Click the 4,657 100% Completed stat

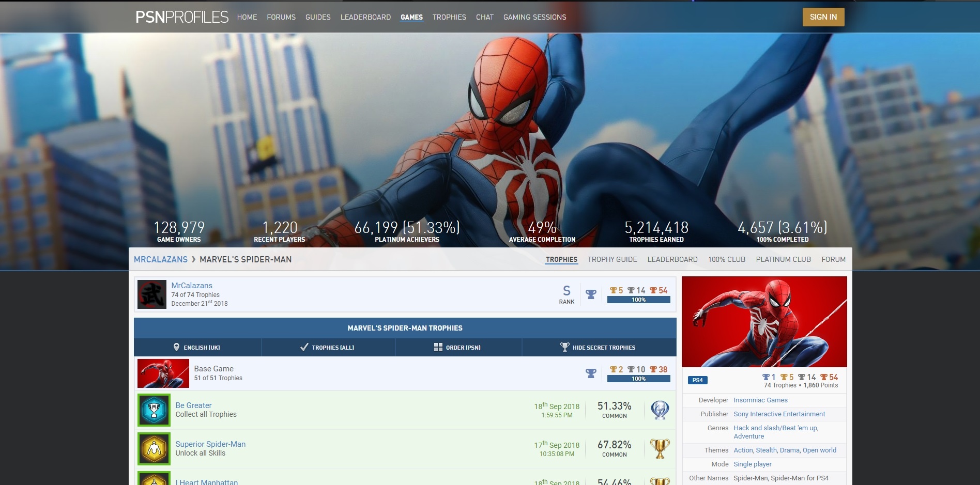tap(783, 231)
